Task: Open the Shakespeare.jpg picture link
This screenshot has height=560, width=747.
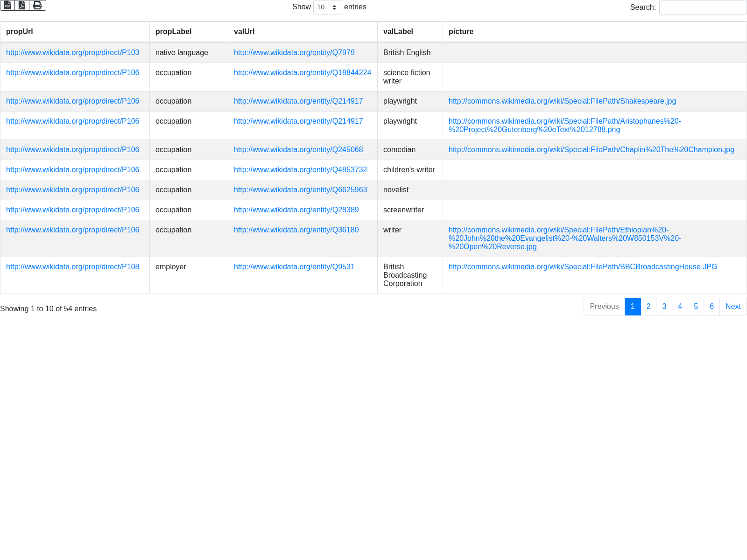Action: (x=562, y=101)
